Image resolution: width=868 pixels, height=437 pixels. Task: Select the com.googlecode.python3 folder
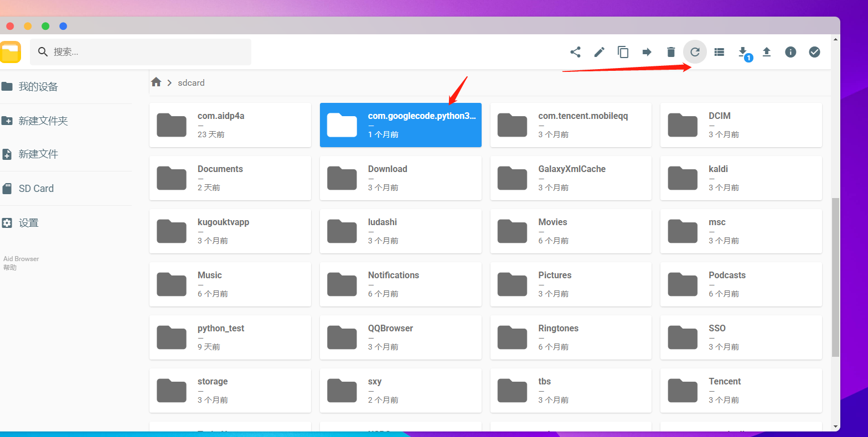pyautogui.click(x=401, y=125)
